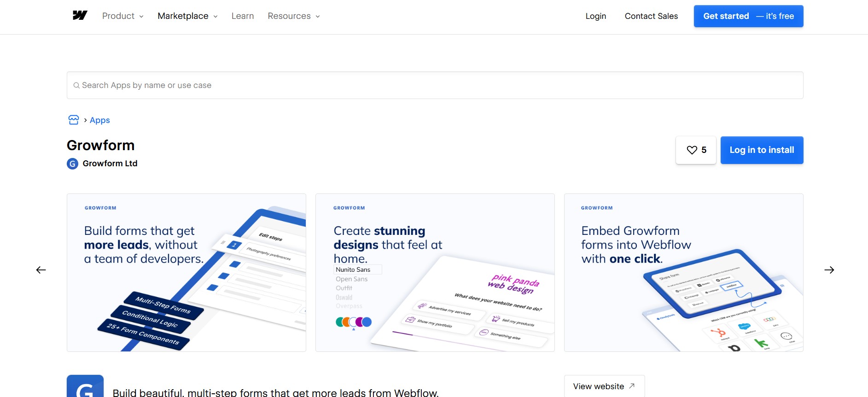Open the Login page

[x=596, y=16]
